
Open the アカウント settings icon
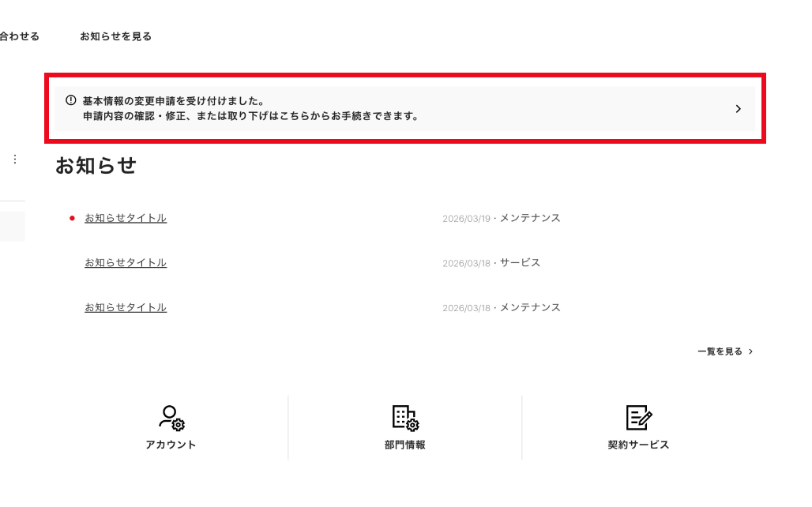(x=171, y=418)
